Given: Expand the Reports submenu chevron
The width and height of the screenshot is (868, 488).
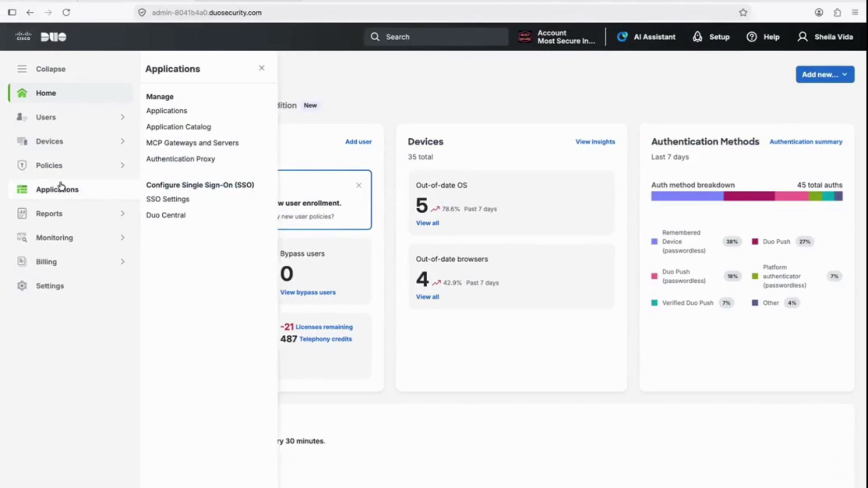Looking at the screenshot, I should pos(123,213).
